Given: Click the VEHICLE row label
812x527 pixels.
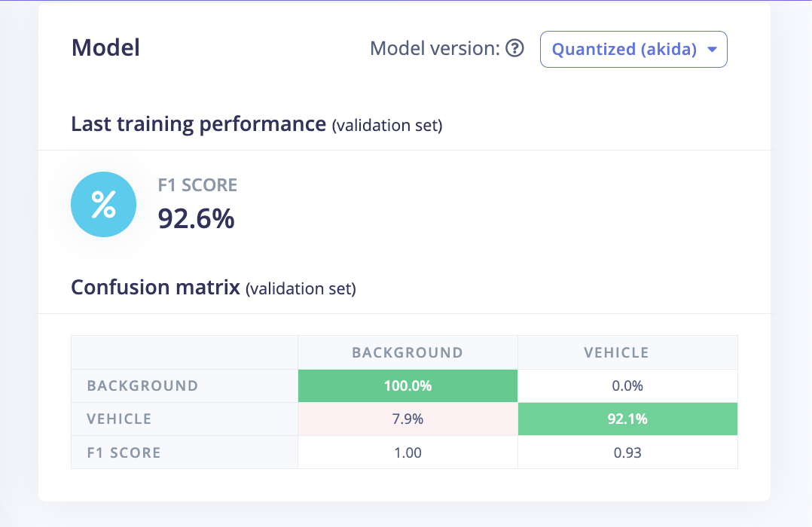Looking at the screenshot, I should pyautogui.click(x=119, y=419).
